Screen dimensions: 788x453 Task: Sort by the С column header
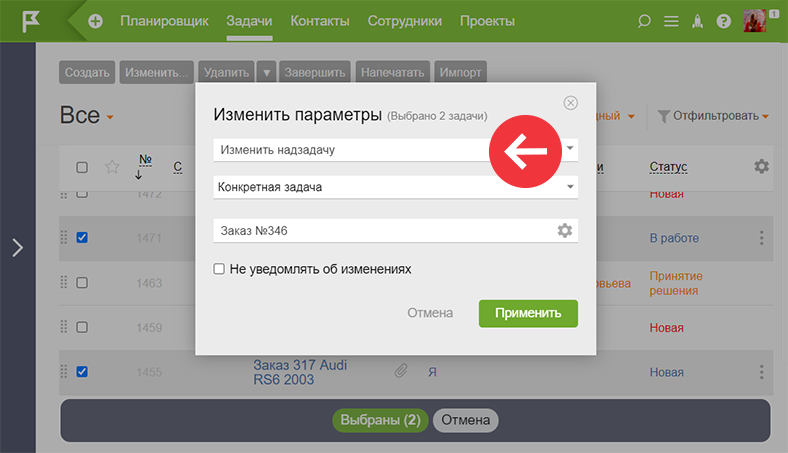[177, 167]
